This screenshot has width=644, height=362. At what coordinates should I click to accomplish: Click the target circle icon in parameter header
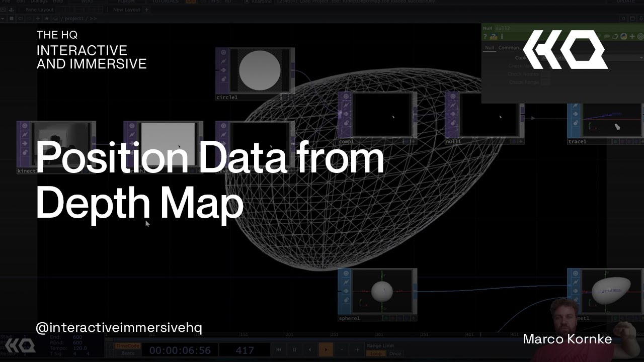pos(640,36)
